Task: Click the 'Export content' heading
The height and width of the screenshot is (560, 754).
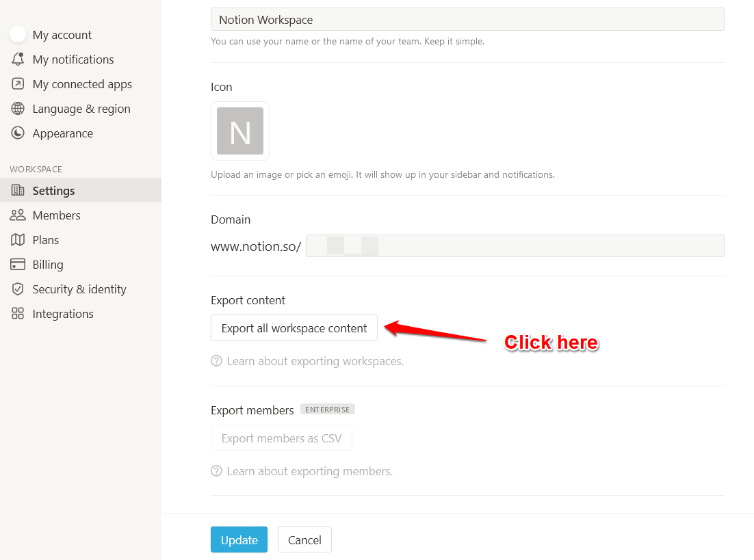Action: [x=248, y=300]
